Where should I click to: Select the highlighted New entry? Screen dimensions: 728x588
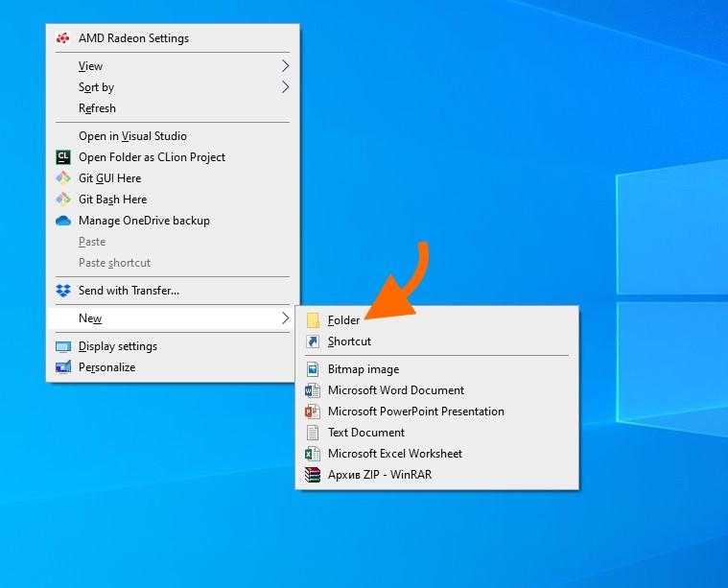click(173, 318)
